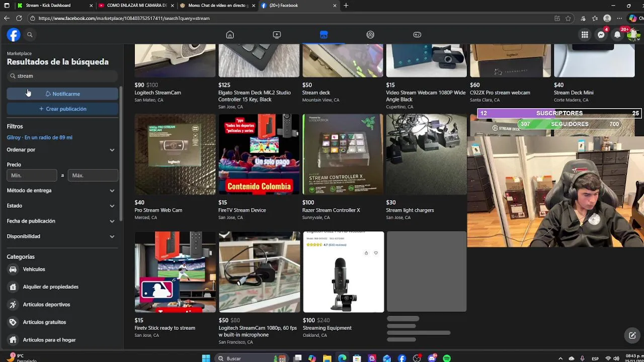Click the Artículos deportivos category icon
This screenshot has width=644, height=362.
click(13, 304)
